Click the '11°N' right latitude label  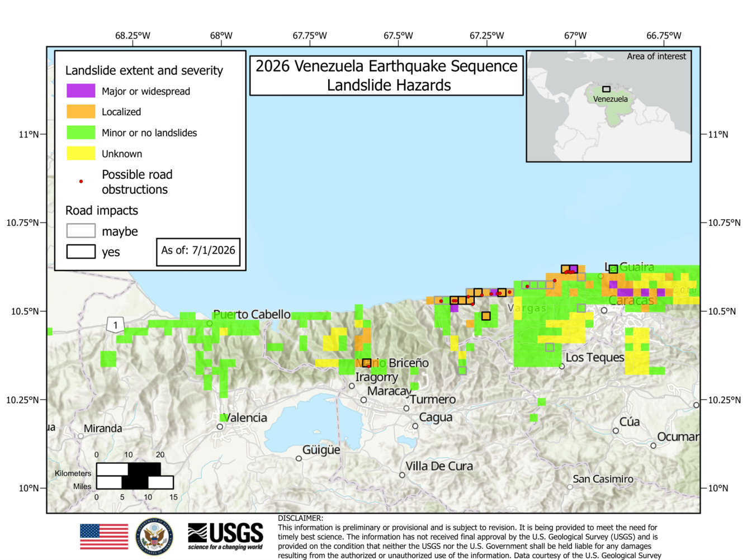(x=718, y=135)
